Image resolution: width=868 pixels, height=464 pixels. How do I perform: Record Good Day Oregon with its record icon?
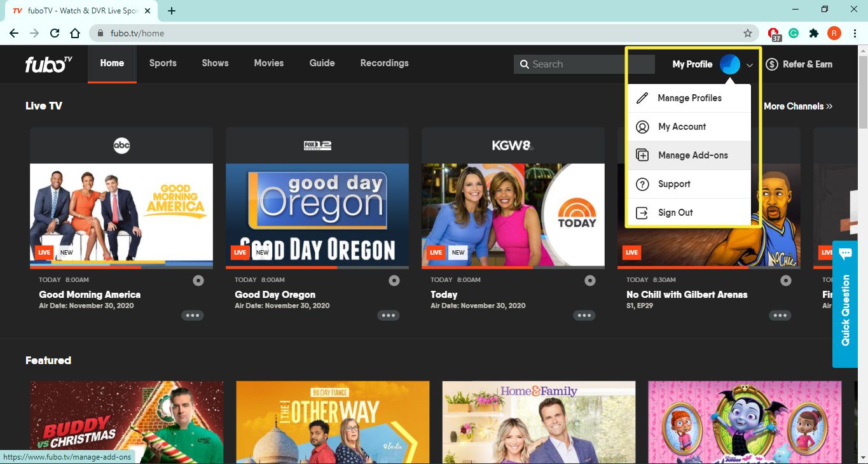coord(394,280)
